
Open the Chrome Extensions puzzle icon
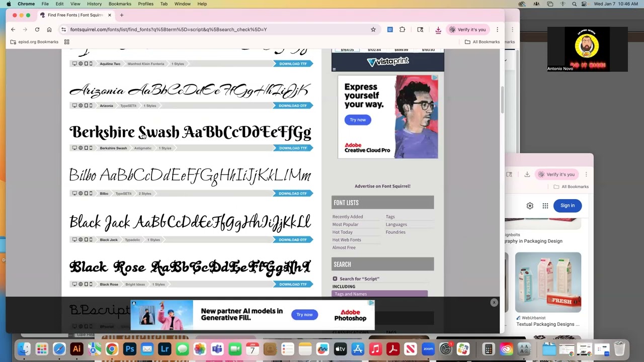point(403,30)
